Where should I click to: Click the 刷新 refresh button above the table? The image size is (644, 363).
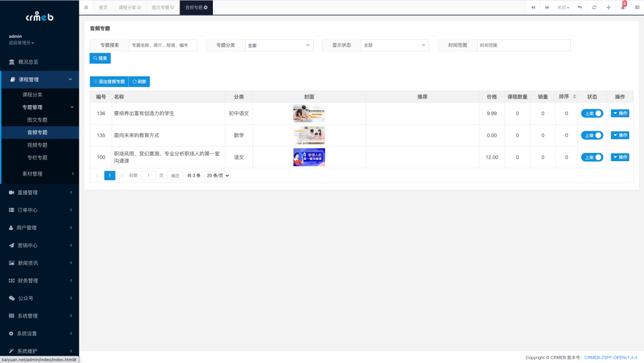pos(139,81)
